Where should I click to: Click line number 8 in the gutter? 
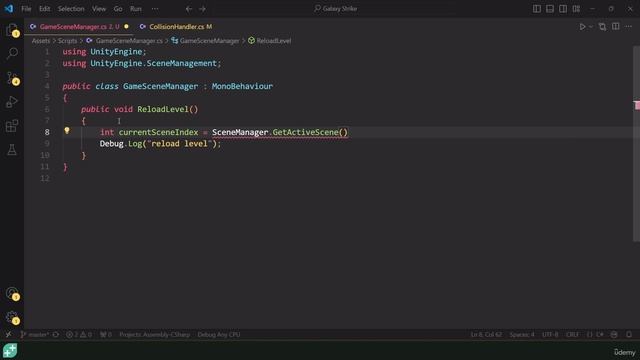[x=47, y=132]
